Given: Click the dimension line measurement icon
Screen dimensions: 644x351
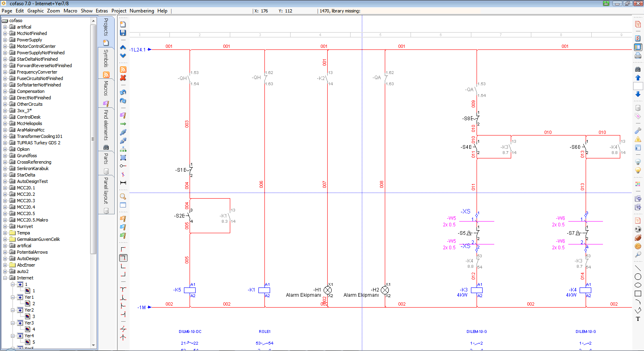Looking at the screenshot, I should pyautogui.click(x=123, y=183).
